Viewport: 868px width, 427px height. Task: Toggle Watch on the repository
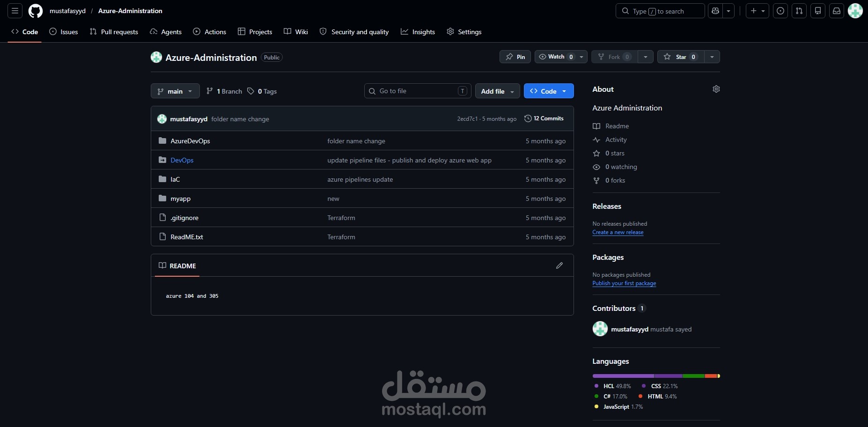pyautogui.click(x=555, y=57)
